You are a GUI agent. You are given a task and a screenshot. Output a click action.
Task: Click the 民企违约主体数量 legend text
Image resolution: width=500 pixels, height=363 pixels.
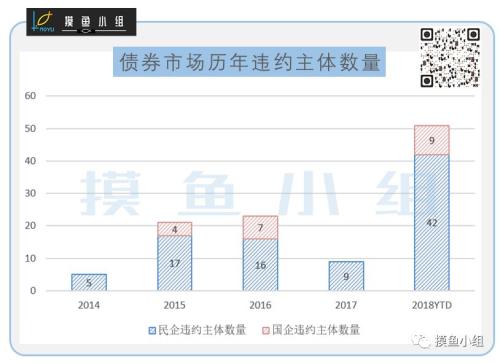pos(202,330)
